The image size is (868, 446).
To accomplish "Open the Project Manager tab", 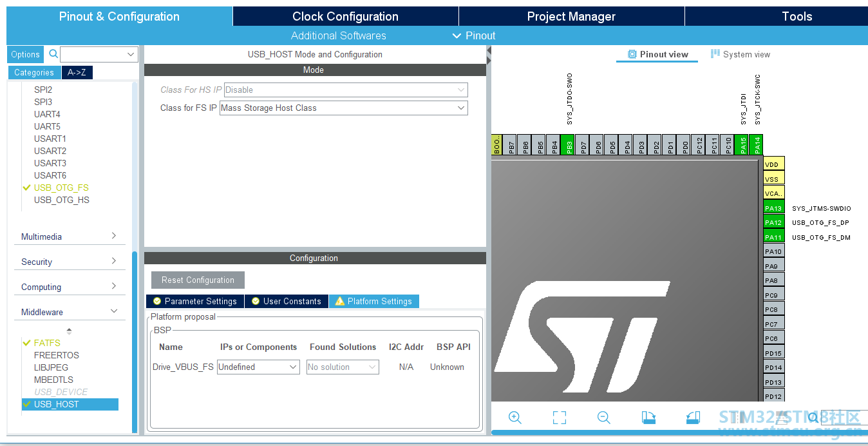I will coord(571,16).
